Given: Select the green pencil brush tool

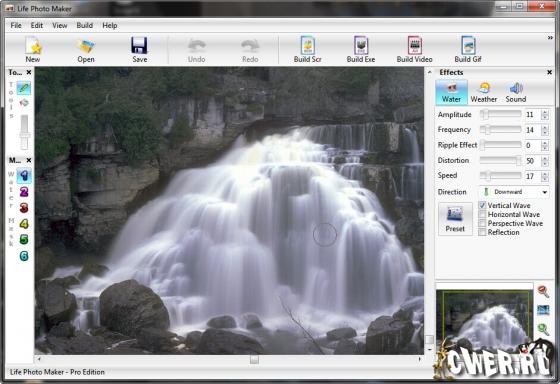Looking at the screenshot, I should click(x=24, y=88).
